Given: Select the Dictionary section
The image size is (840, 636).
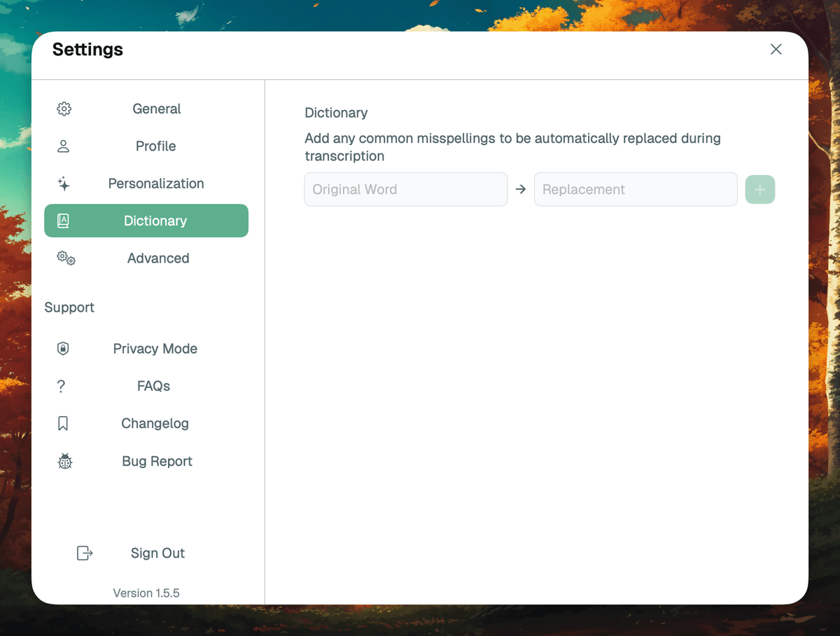Looking at the screenshot, I should (x=146, y=221).
